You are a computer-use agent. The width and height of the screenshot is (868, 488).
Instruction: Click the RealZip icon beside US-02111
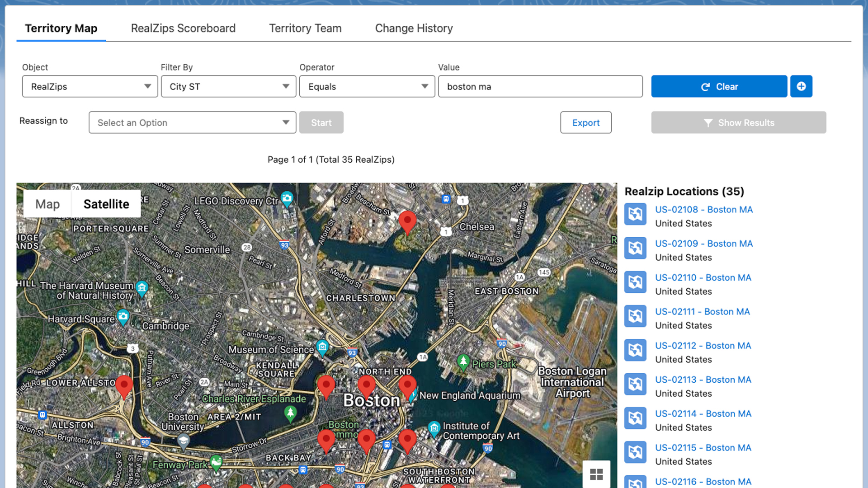[635, 316]
